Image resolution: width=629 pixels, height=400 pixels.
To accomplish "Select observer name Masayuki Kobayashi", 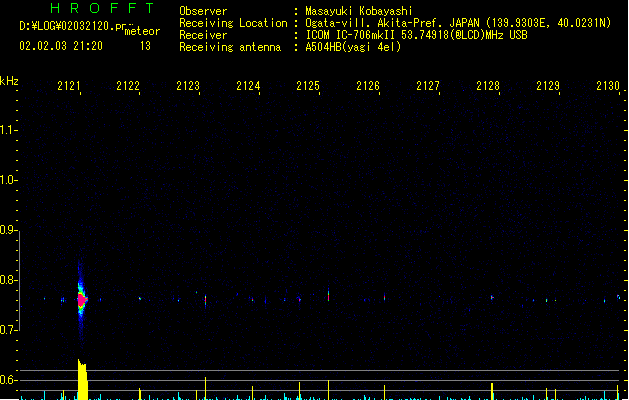I will [x=359, y=11].
